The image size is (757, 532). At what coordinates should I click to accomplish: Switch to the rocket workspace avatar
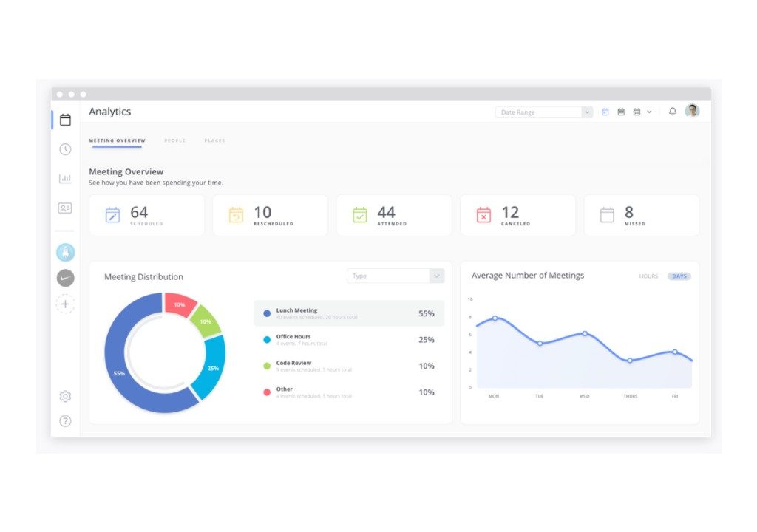pos(65,253)
